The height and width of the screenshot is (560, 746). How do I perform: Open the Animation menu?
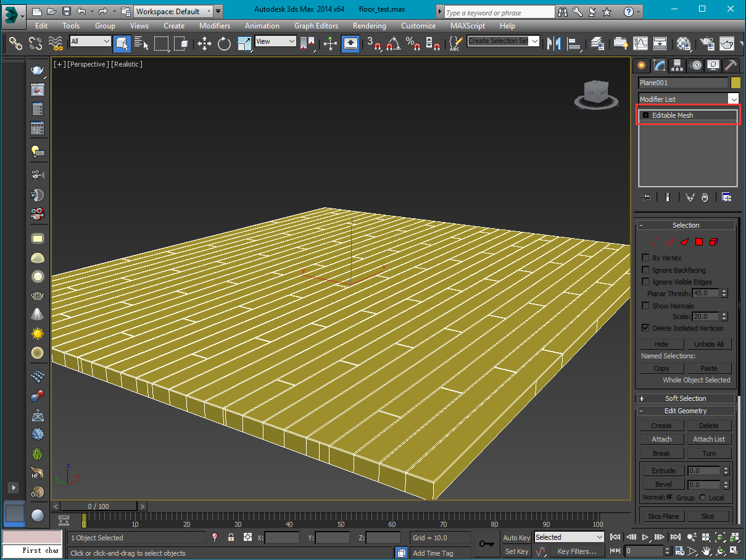pos(262,26)
